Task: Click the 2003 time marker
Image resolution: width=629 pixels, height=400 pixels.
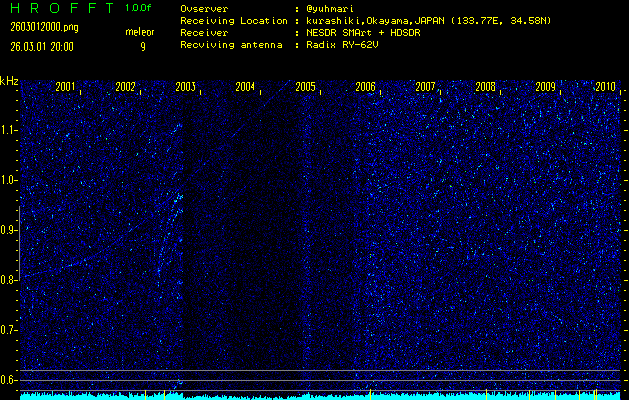Action: (x=185, y=87)
